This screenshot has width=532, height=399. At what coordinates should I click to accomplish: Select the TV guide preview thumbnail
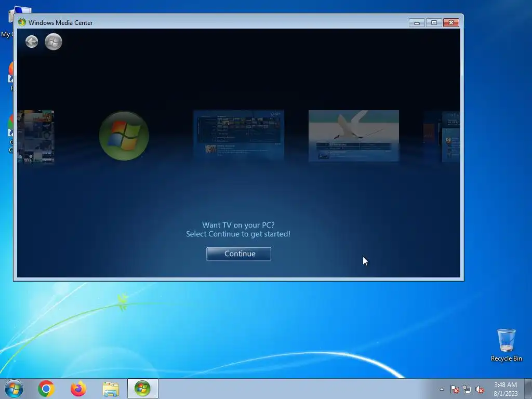[238, 135]
